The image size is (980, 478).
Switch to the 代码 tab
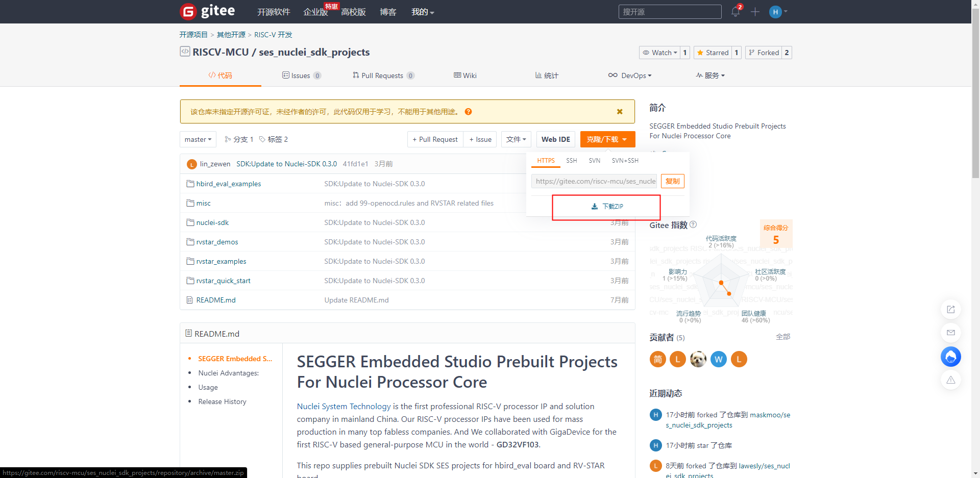(x=220, y=76)
